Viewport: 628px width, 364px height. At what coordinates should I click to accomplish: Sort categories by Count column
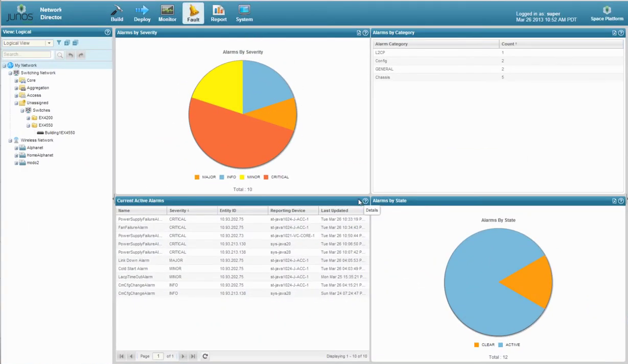tap(561, 44)
